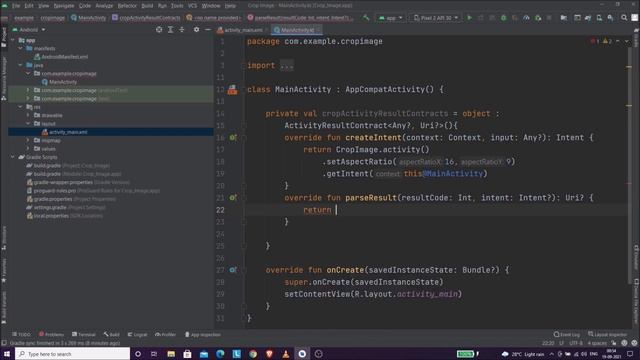640x360 pixels.
Task: Select MainActivity in project tree
Action: pyautogui.click(x=59, y=82)
